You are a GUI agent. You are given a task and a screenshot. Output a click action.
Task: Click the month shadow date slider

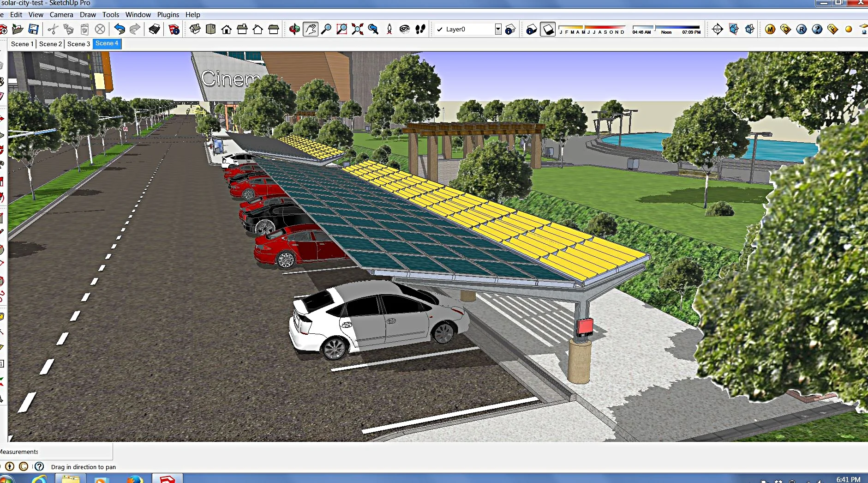(x=592, y=29)
